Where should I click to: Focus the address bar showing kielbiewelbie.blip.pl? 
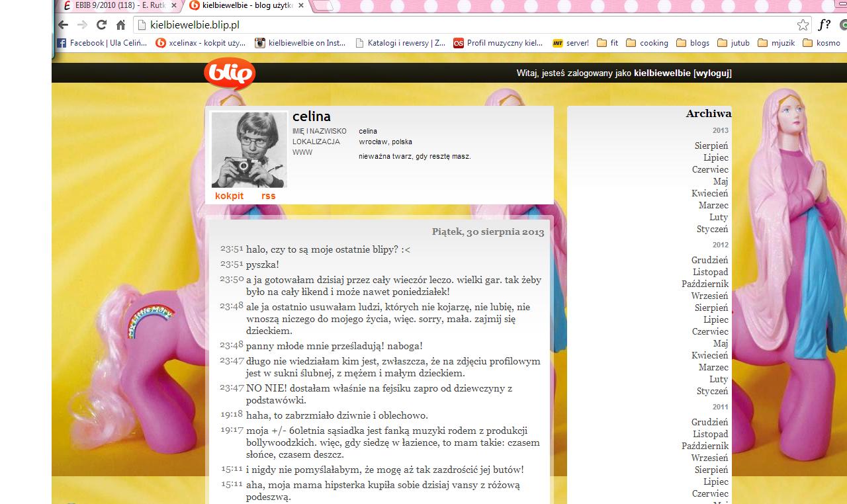[x=463, y=25]
